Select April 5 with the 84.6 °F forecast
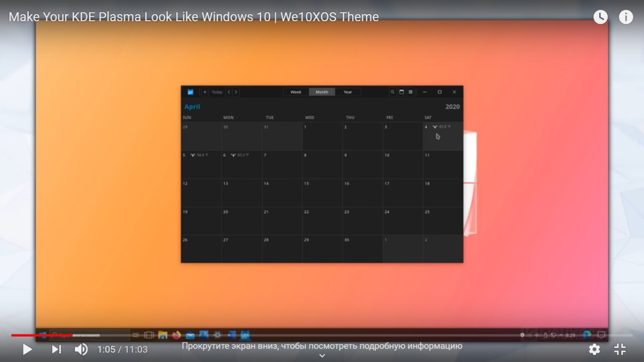The width and height of the screenshot is (644, 362). click(201, 164)
